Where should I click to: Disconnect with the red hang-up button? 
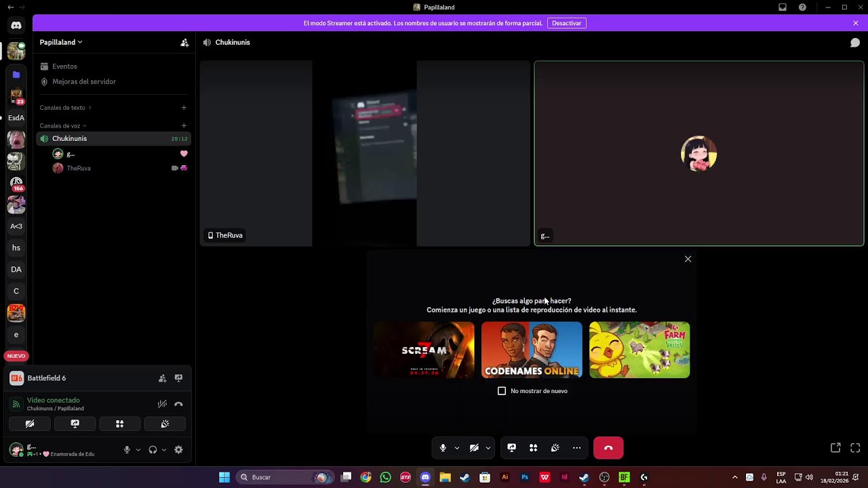[608, 448]
